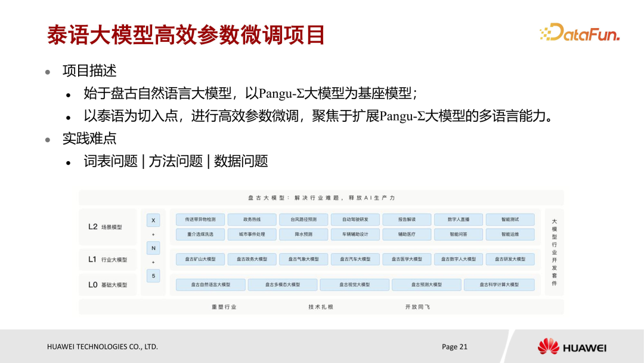Screen dimensions: 644x363
Task: Click the 数字人直播 box
Action: tap(459, 220)
